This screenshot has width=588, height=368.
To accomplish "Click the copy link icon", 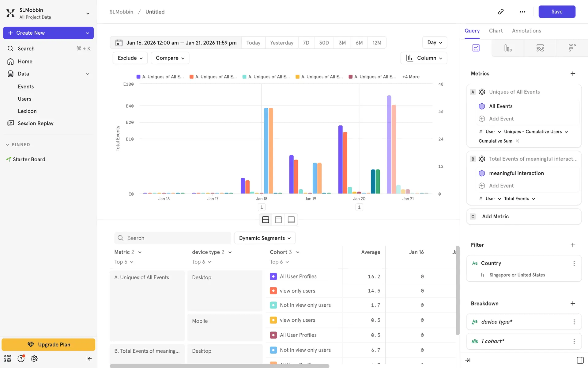I will click(501, 12).
